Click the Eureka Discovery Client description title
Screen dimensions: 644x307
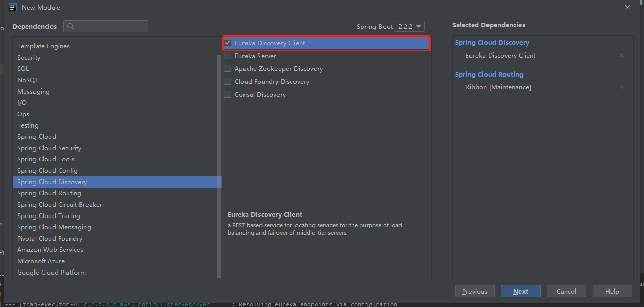(265, 215)
